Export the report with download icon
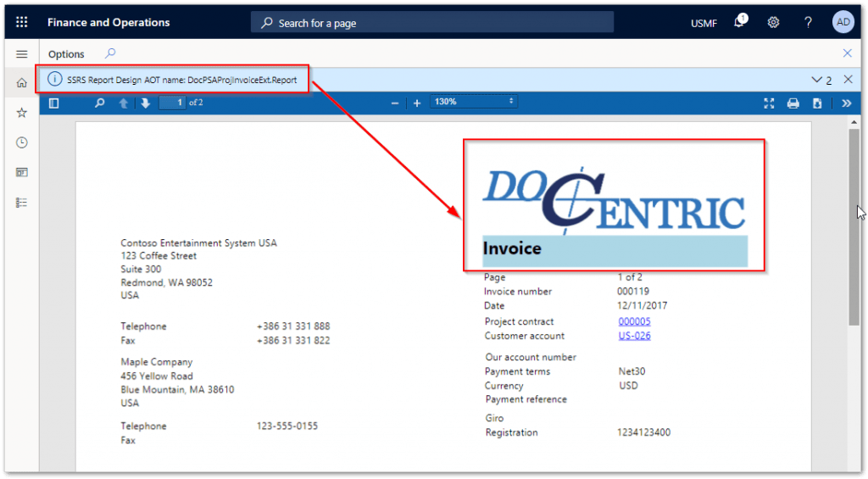The width and height of the screenshot is (868, 479). (817, 103)
